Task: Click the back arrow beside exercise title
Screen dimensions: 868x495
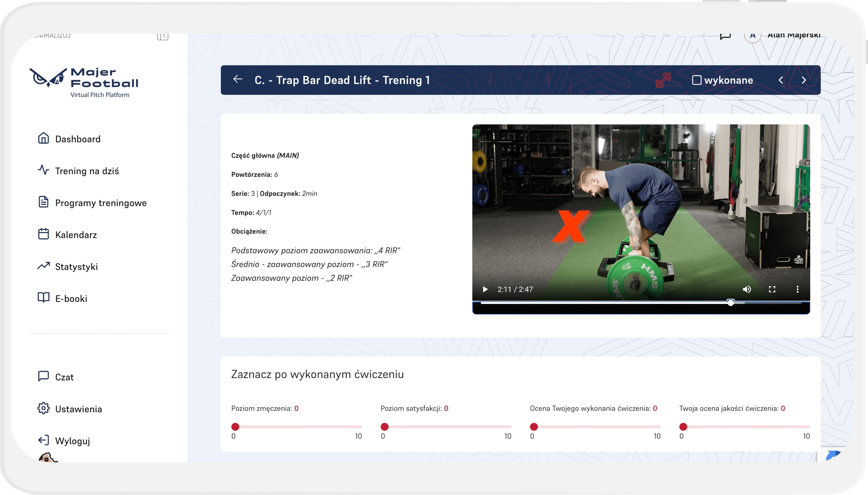Action: pos(238,79)
